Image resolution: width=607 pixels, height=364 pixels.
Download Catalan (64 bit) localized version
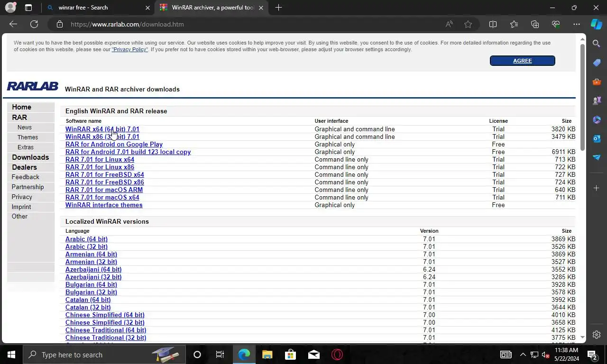(88, 300)
